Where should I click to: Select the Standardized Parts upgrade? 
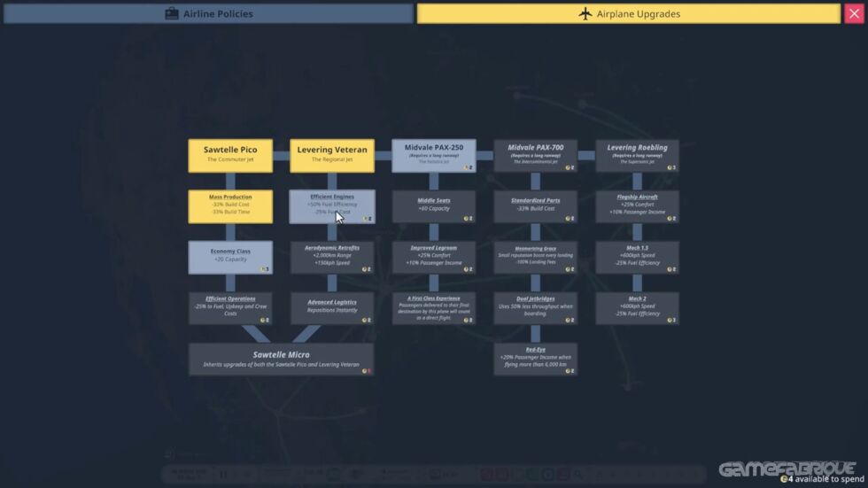click(x=535, y=206)
